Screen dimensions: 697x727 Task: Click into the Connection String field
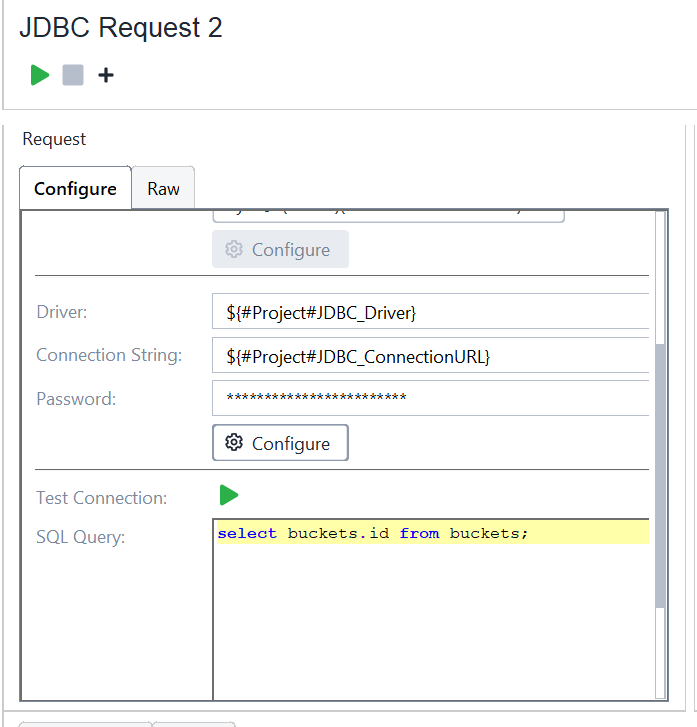pyautogui.click(x=430, y=356)
